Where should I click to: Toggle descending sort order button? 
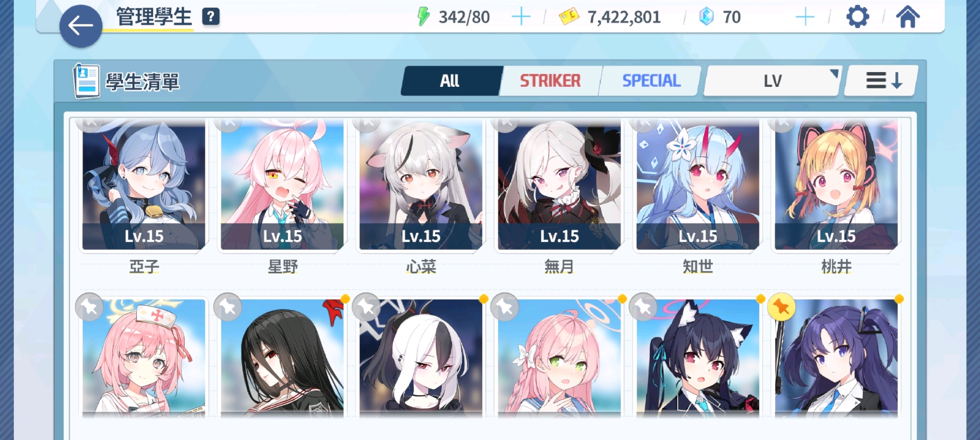883,80
